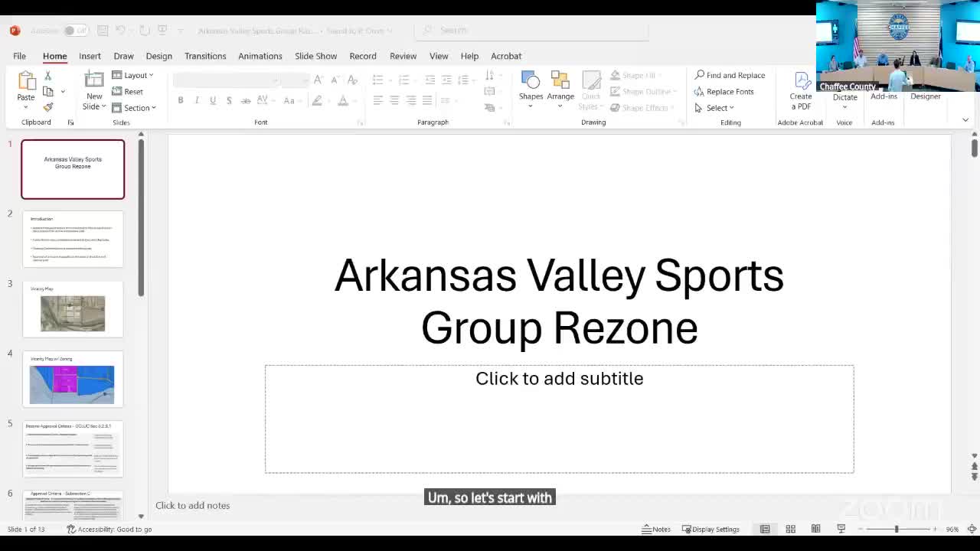Open the Arrange options
The image size is (980, 551).
coord(560,90)
